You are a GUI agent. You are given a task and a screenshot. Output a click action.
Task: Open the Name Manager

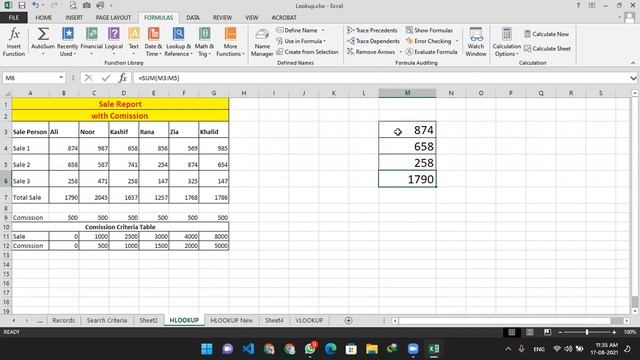click(262, 42)
